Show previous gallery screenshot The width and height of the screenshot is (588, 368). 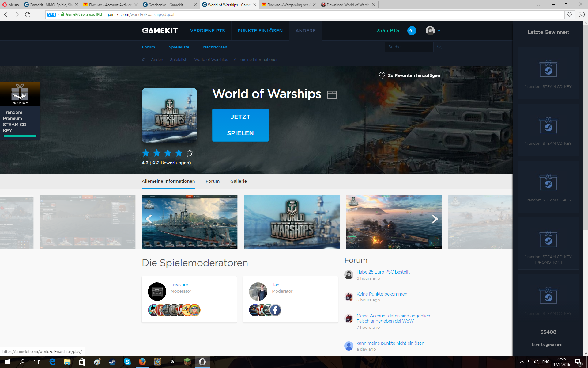[149, 219]
